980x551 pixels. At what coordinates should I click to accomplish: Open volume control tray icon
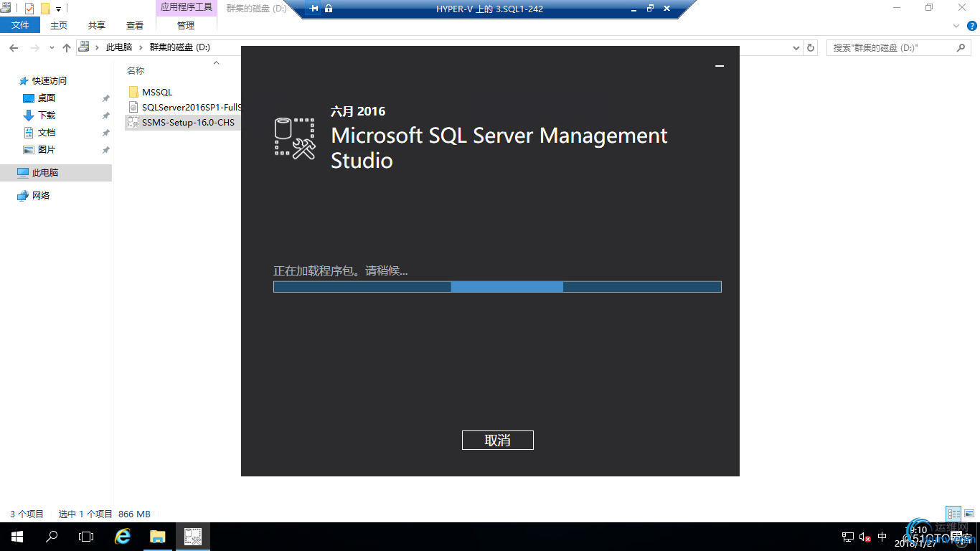pyautogui.click(x=865, y=537)
